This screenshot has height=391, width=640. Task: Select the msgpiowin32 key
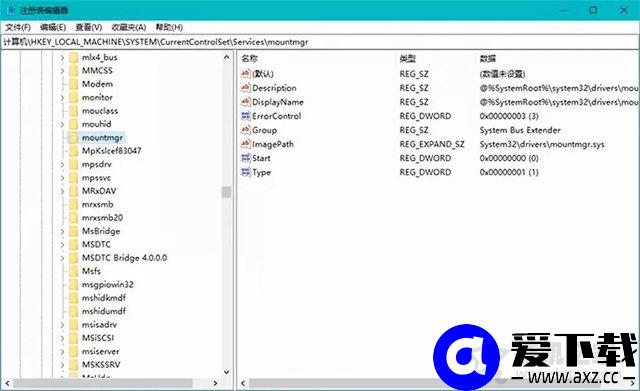(x=107, y=284)
